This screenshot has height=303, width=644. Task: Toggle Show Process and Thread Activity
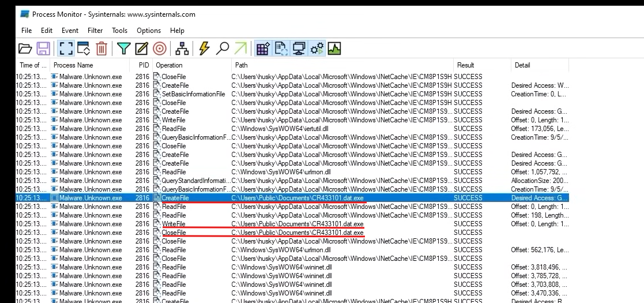click(x=317, y=48)
